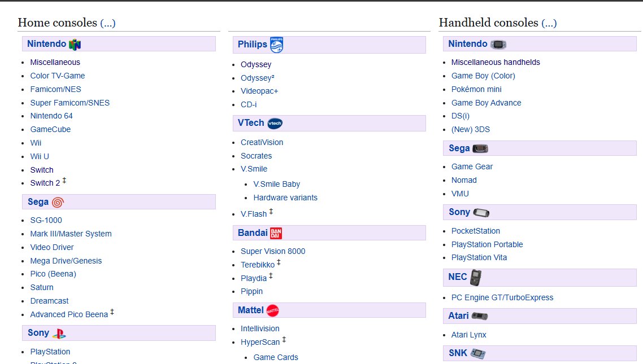The height and width of the screenshot is (364, 643).
Task: Open the (New) 3DS link
Action: click(x=471, y=129)
